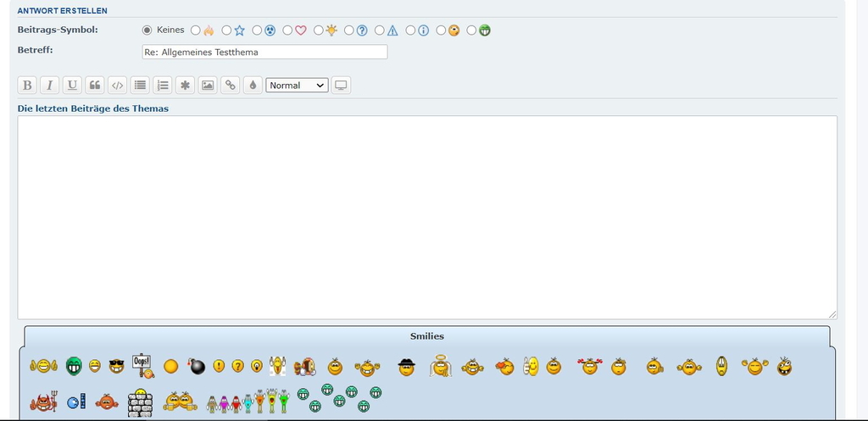
Task: Insert code tags with the </> button
Action: tap(117, 86)
